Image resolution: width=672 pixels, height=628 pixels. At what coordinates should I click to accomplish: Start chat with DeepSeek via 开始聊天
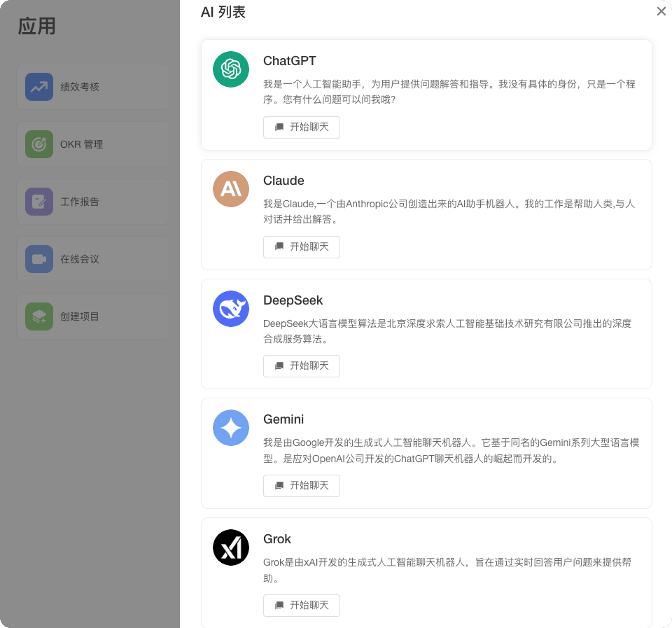(302, 366)
